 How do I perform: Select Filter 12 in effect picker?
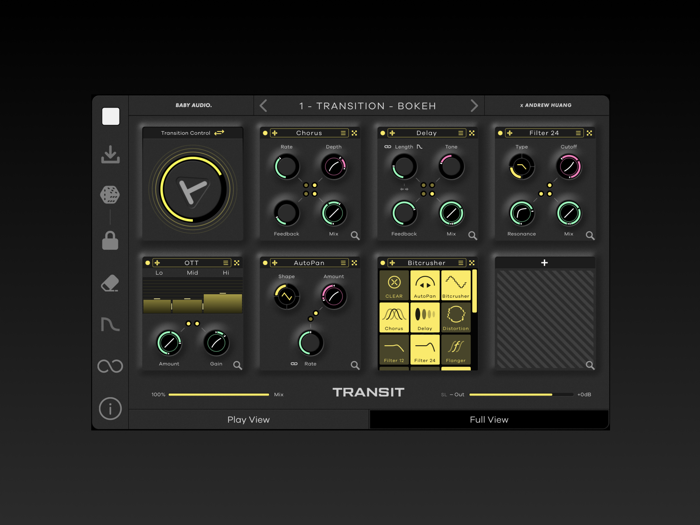click(394, 349)
